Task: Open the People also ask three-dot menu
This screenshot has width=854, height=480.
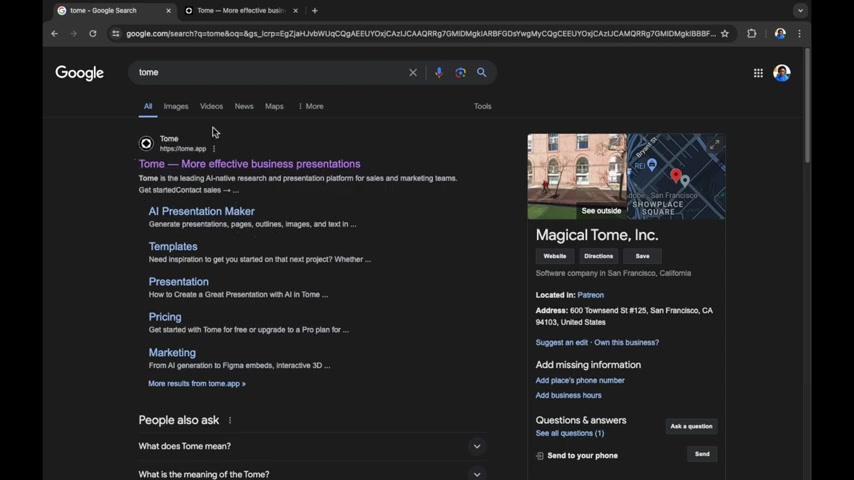Action: (230, 421)
